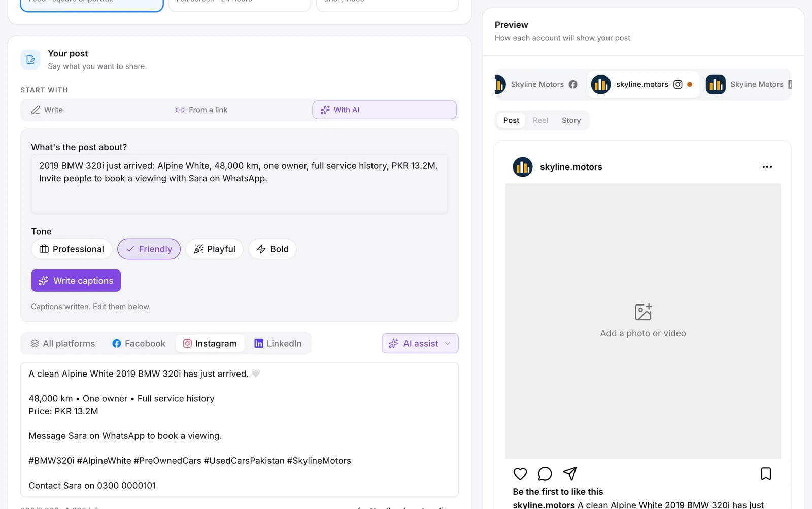Select the From a link option
812x509 pixels.
pyautogui.click(x=239, y=110)
